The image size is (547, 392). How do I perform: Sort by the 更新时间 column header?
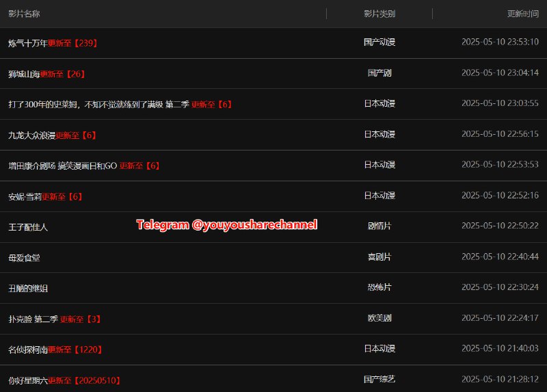click(x=522, y=14)
